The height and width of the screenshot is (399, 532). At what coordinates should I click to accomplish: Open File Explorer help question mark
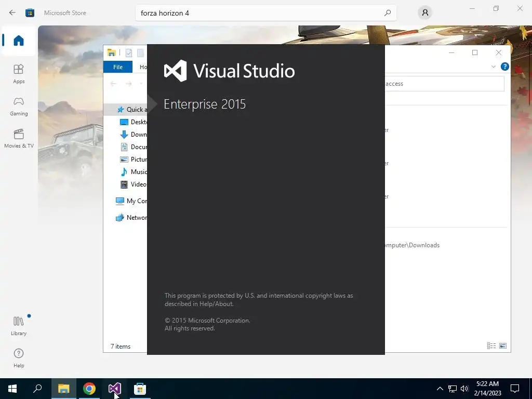pos(505,66)
